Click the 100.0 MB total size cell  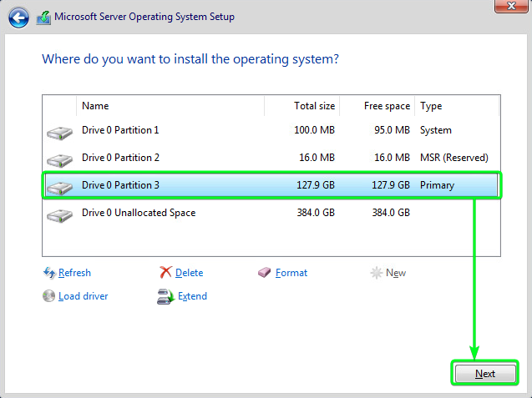point(314,130)
